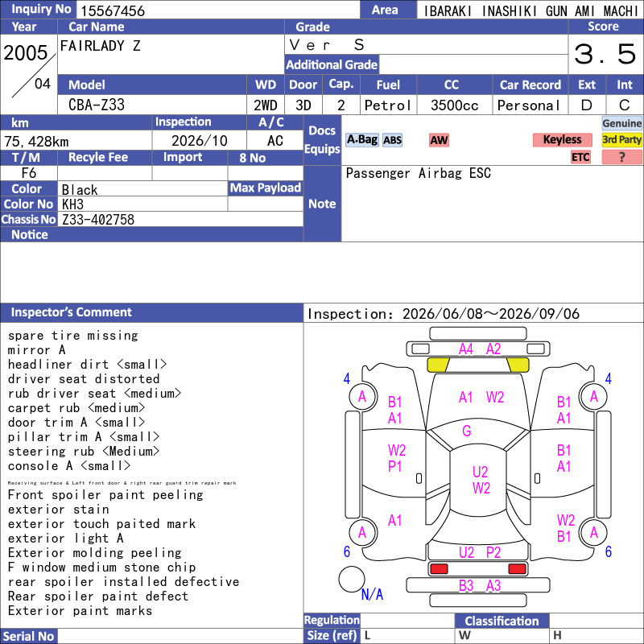Select the Score value 3.5
644x644 pixels.
tap(605, 54)
